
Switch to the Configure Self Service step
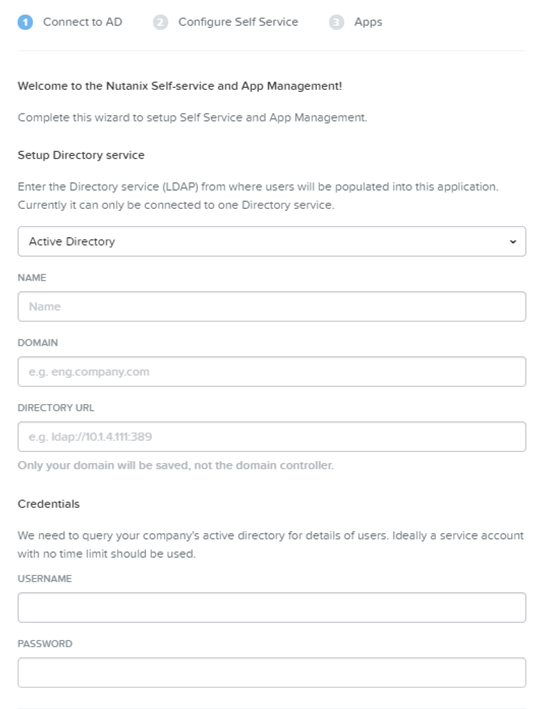[x=238, y=22]
